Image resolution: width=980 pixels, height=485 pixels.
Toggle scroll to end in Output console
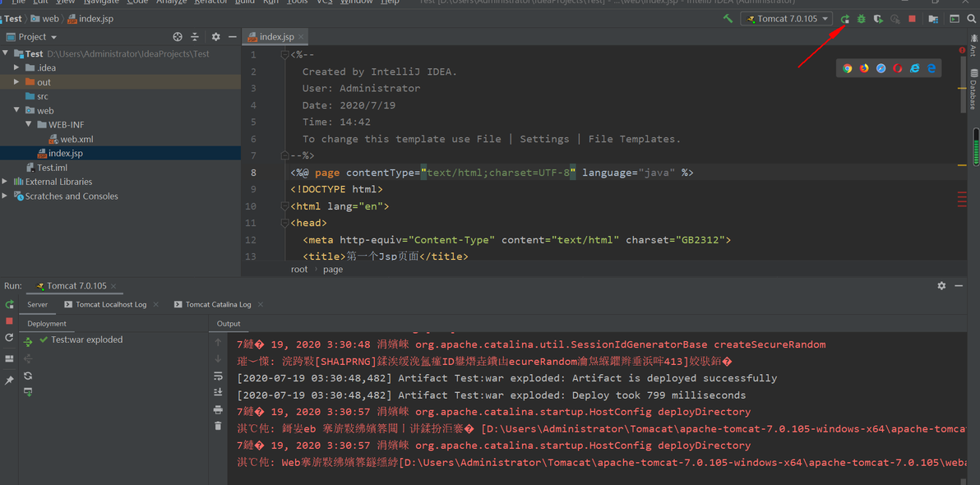click(x=218, y=392)
